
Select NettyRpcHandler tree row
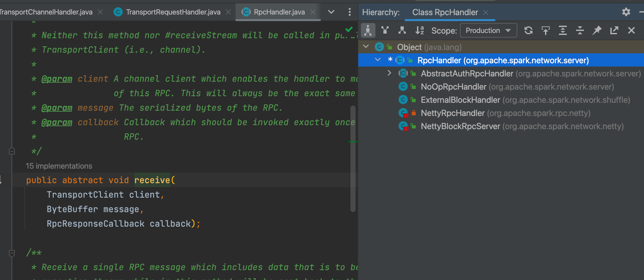[x=501, y=113]
